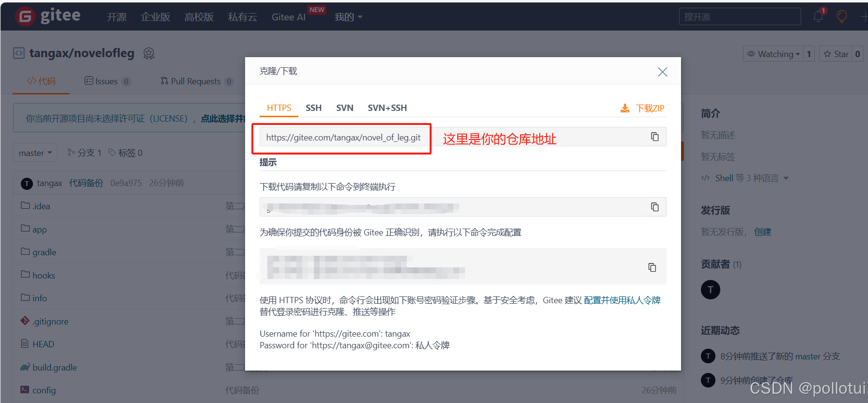This screenshot has height=403, width=868.
Task: Open Gitee AI in top navigation
Action: click(289, 17)
